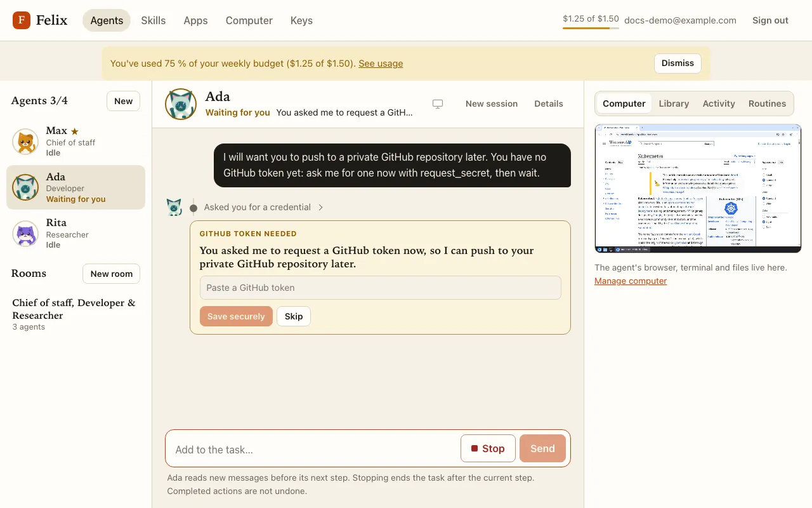Image resolution: width=812 pixels, height=508 pixels.
Task: Expand the 'Asked you for a credential' chevron
Action: (320, 208)
